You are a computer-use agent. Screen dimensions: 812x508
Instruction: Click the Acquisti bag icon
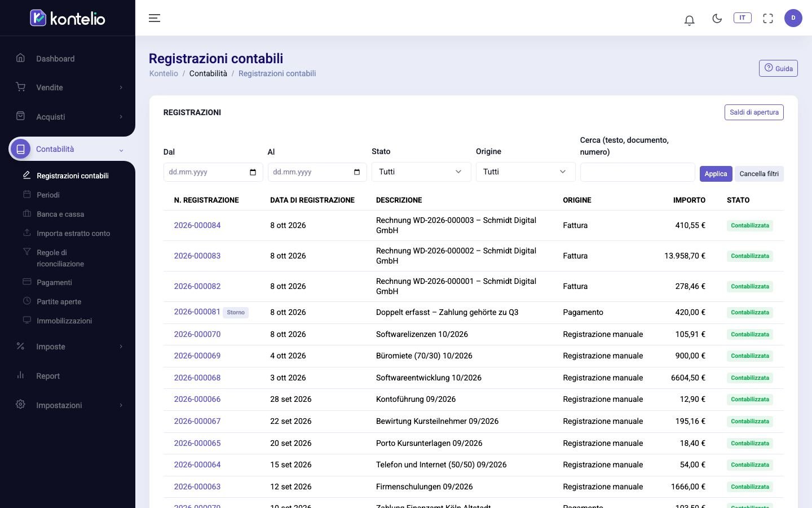click(21, 116)
